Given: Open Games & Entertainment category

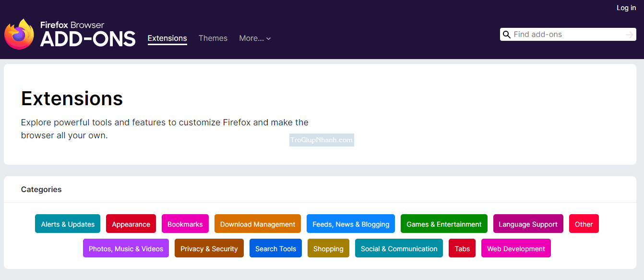Looking at the screenshot, I should [444, 224].
